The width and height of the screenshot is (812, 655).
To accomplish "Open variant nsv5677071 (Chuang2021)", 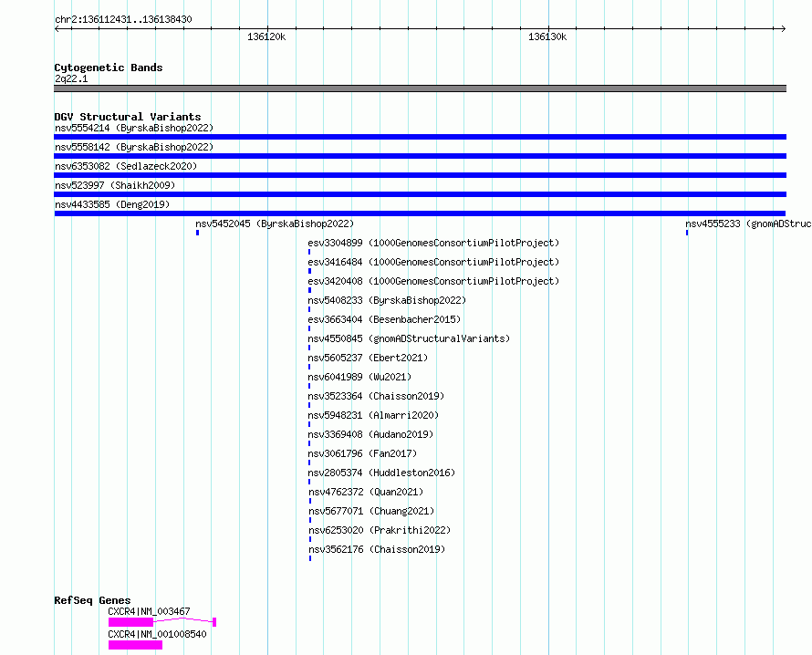I will [x=372, y=511].
